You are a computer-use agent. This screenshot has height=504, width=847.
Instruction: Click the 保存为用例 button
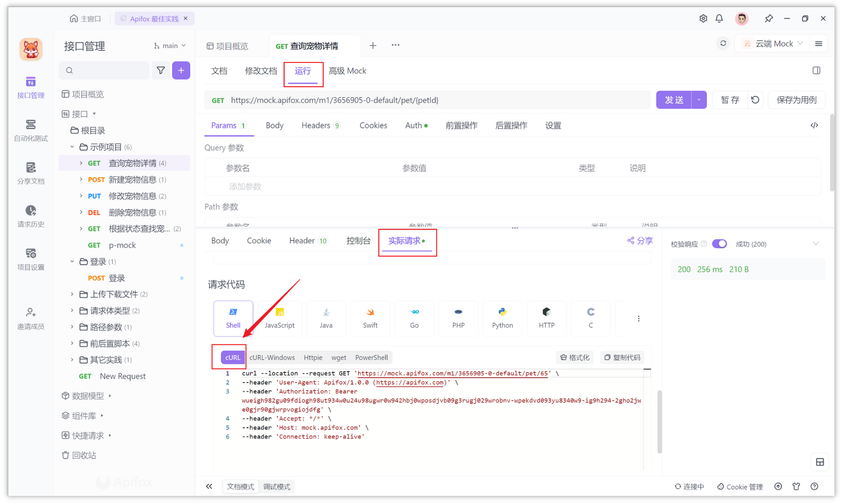point(796,99)
